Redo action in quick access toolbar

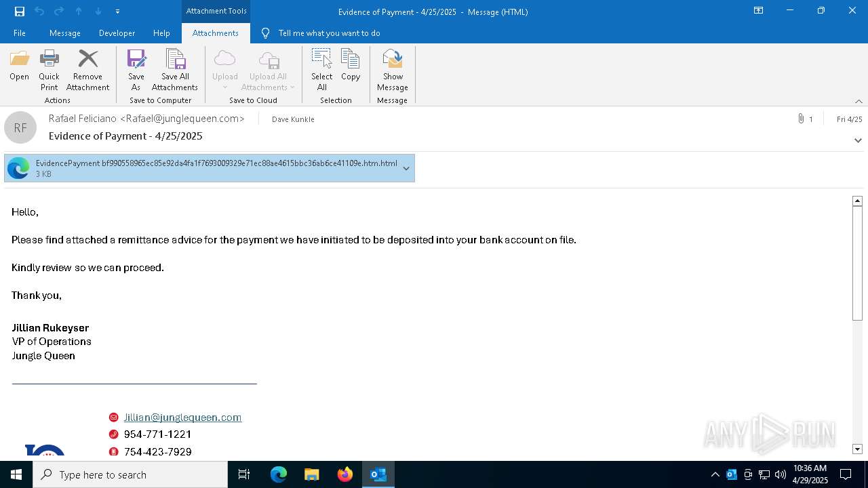(x=59, y=12)
